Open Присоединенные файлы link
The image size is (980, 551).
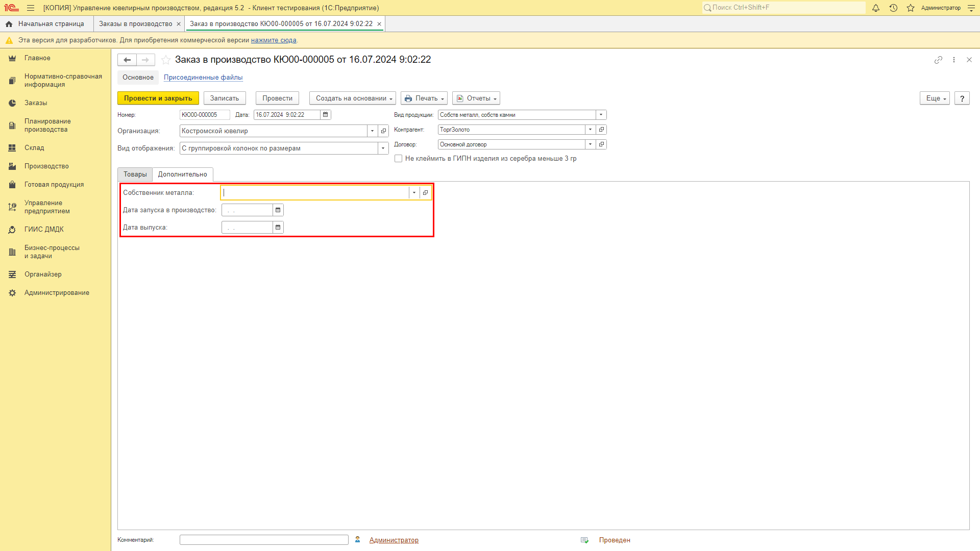click(x=203, y=78)
